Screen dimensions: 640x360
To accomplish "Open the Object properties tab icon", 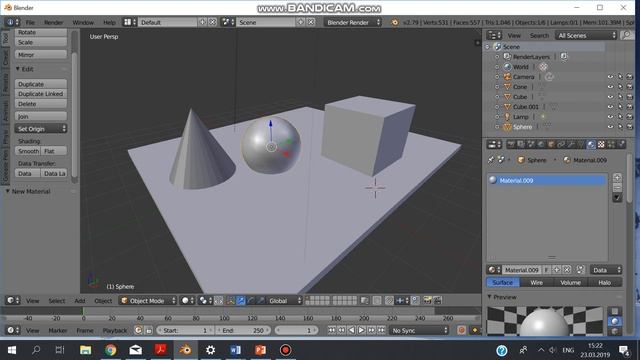I will (x=551, y=144).
